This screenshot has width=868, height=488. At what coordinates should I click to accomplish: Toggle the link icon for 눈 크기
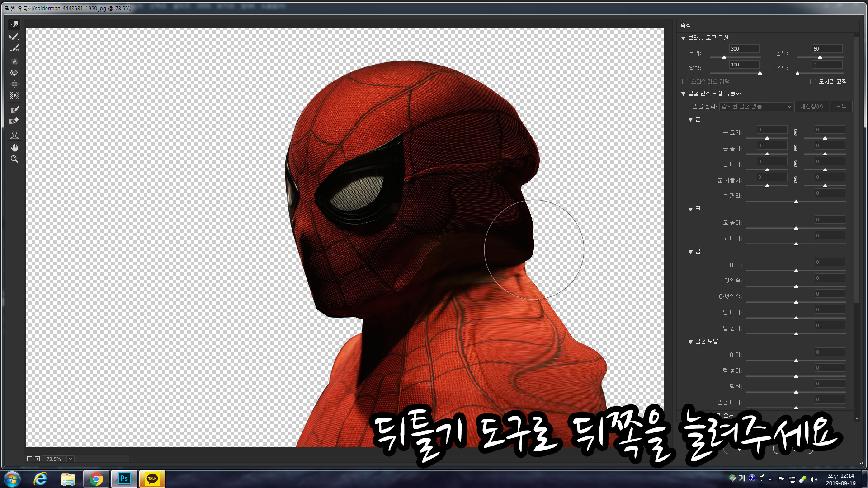pos(796,132)
